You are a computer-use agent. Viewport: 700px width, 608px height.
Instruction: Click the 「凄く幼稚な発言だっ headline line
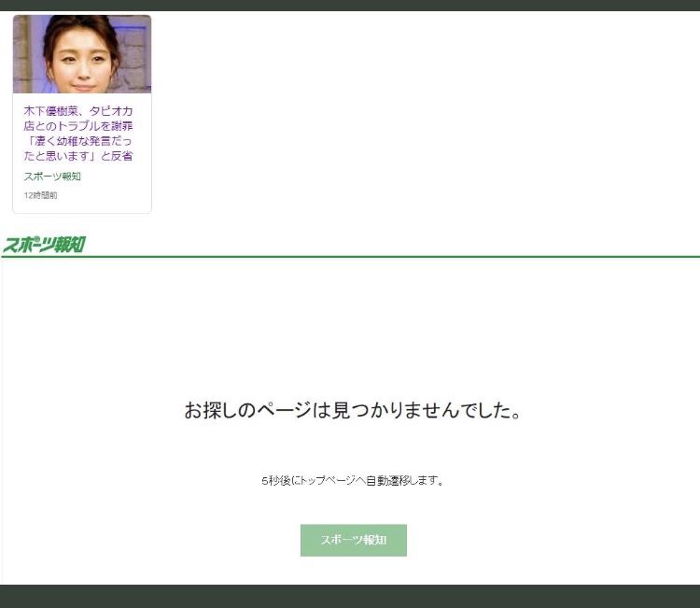[x=77, y=141]
